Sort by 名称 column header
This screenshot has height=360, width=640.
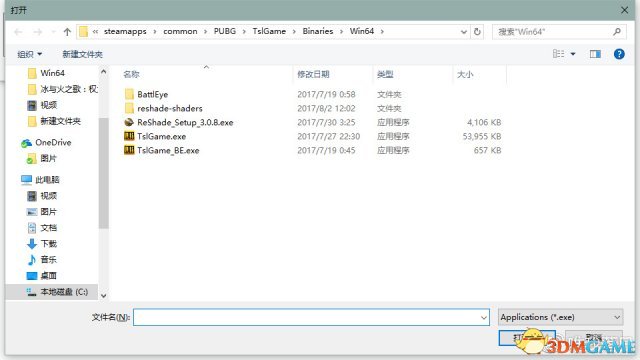pyautogui.click(x=131, y=74)
